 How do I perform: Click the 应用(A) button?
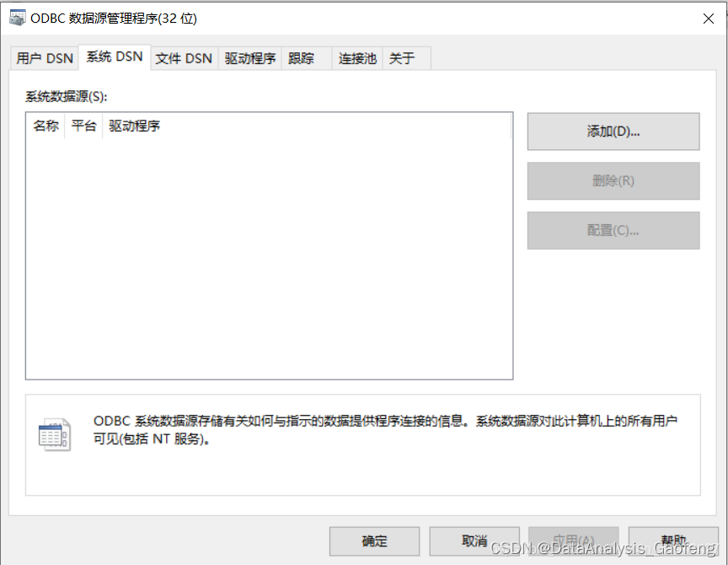(574, 541)
